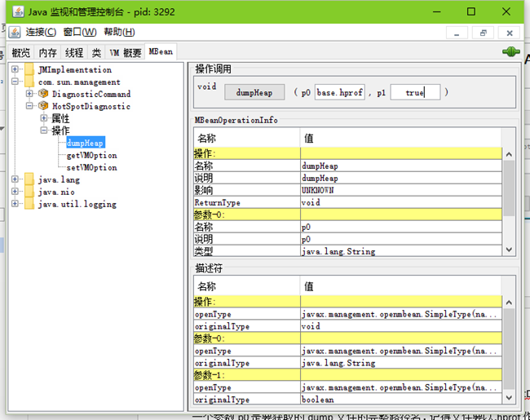Click the green connection status icon
The height and width of the screenshot is (420, 530).
[510, 51]
